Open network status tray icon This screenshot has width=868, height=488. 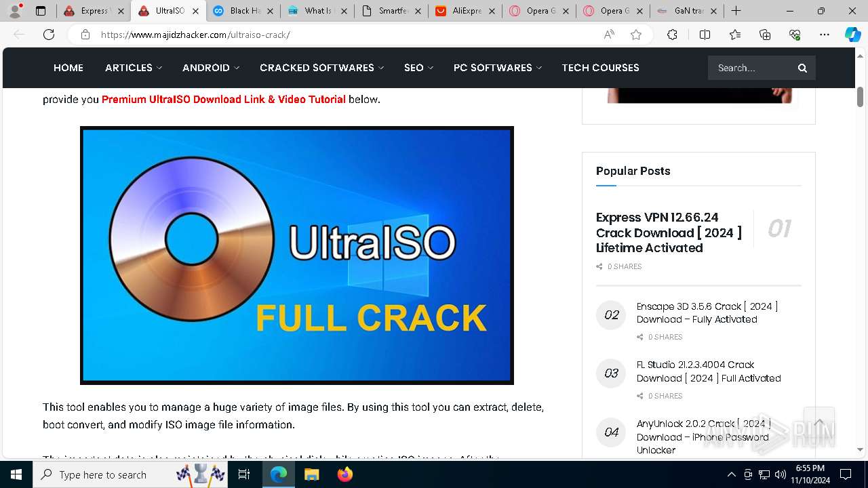point(764,474)
